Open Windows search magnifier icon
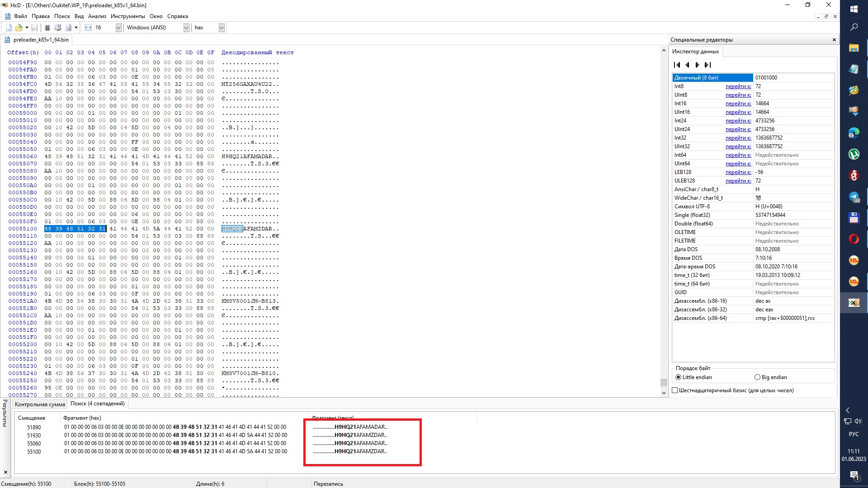 (x=854, y=27)
